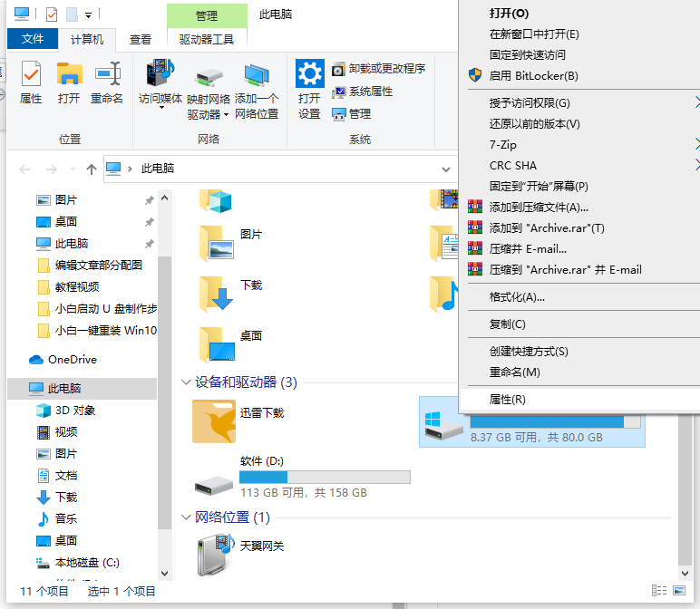Switch to large icons view in status bar

(679, 591)
